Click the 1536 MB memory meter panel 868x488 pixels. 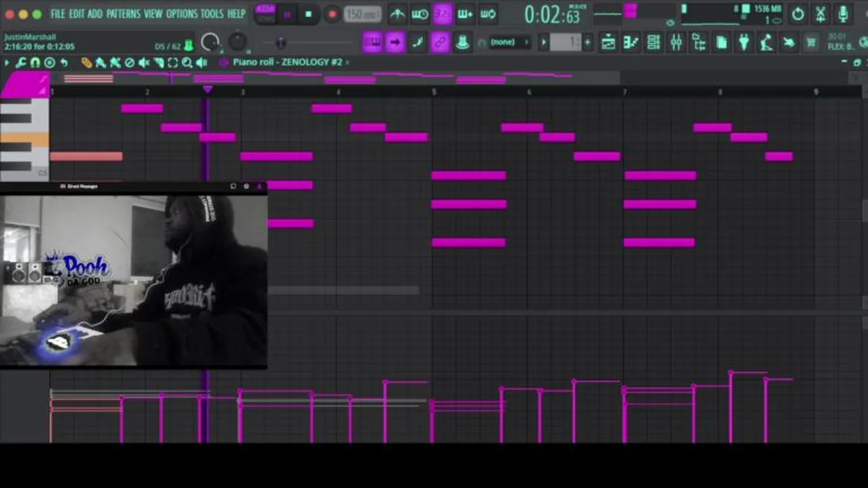point(730,14)
